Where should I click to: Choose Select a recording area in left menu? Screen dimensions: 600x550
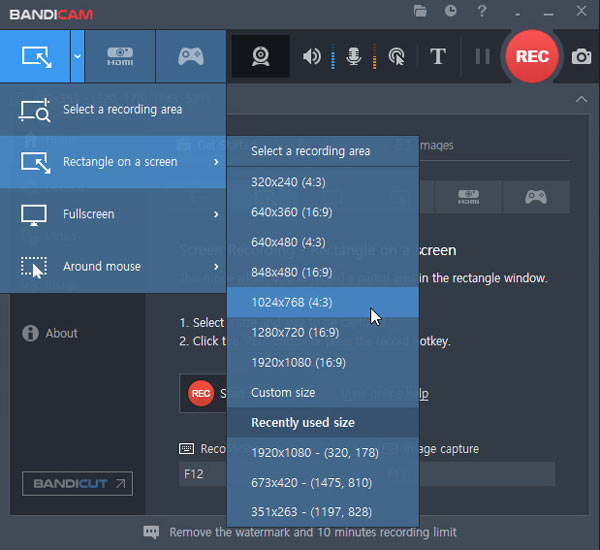[113, 110]
